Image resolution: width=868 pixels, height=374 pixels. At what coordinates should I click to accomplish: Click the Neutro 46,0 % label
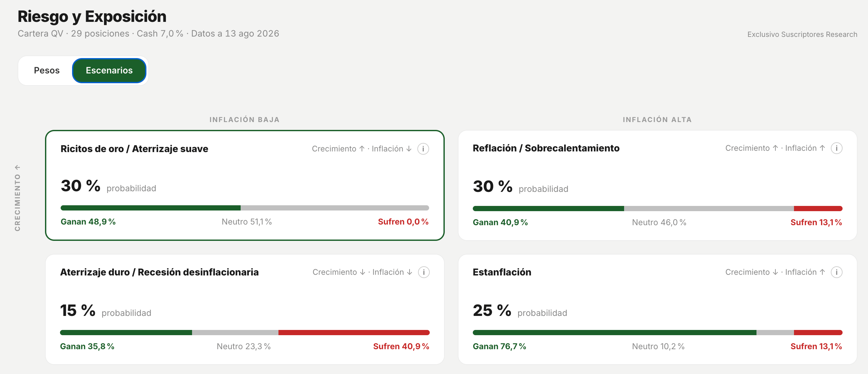[x=659, y=222]
